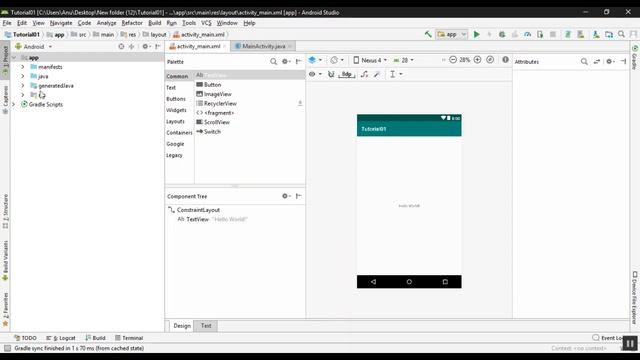
Task: Open the TODO tool window
Action: click(x=25, y=338)
